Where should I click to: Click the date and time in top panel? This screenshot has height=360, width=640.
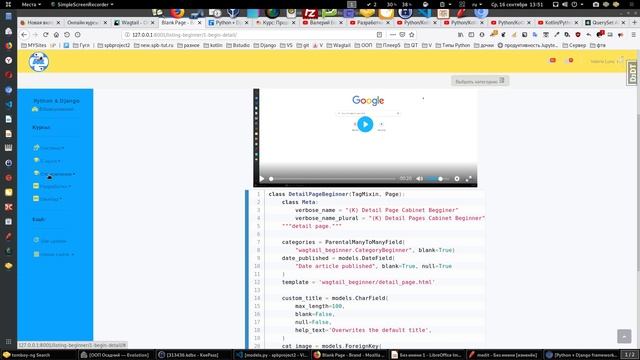(x=517, y=4)
